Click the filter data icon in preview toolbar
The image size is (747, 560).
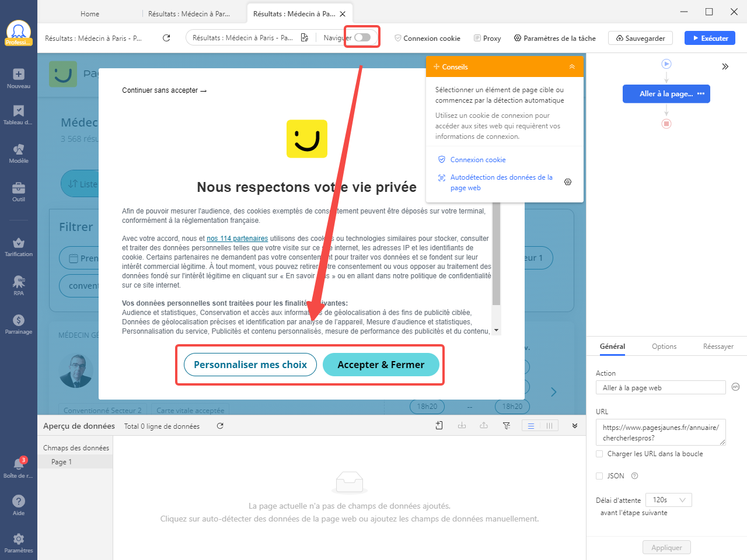[507, 426]
